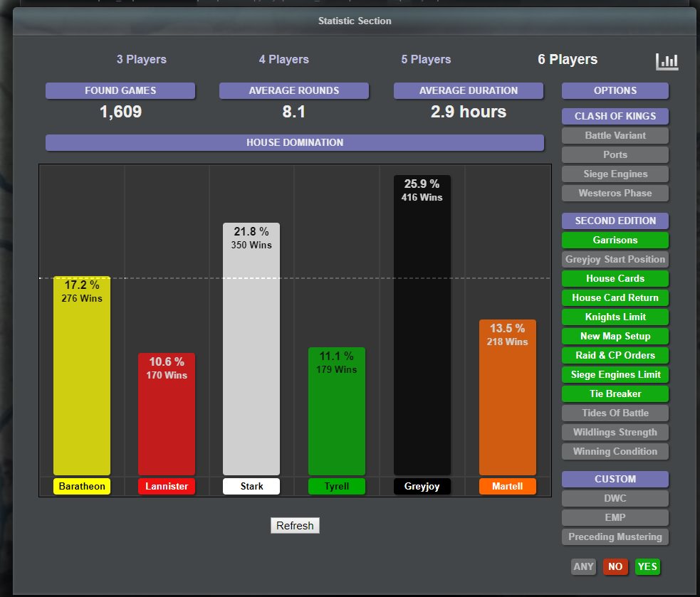Select the NO filter mode

coord(615,567)
